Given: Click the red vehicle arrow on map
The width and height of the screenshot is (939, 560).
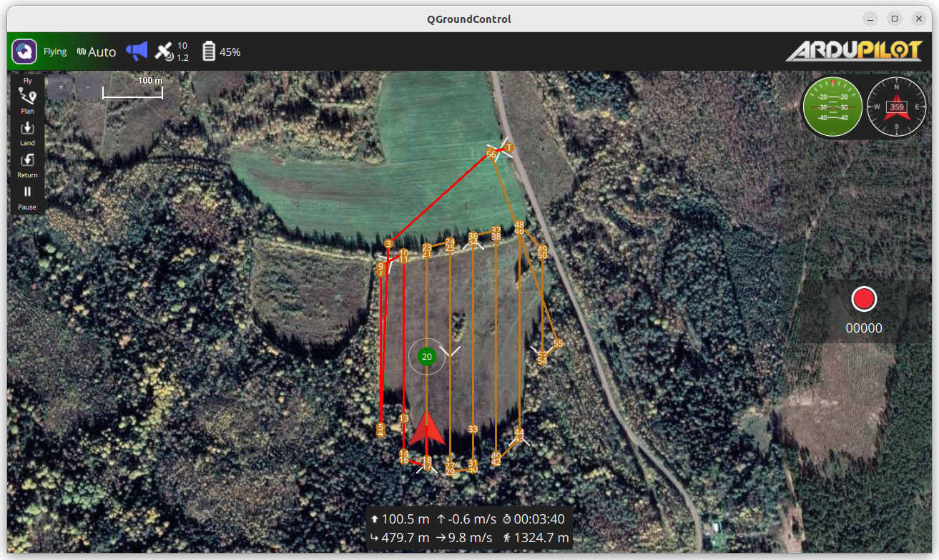Looking at the screenshot, I should [x=427, y=431].
